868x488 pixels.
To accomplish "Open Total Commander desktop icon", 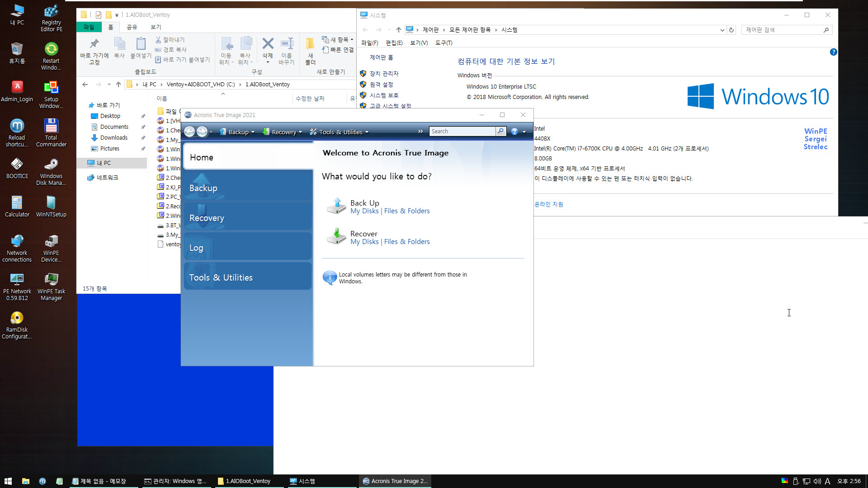I will (x=51, y=133).
